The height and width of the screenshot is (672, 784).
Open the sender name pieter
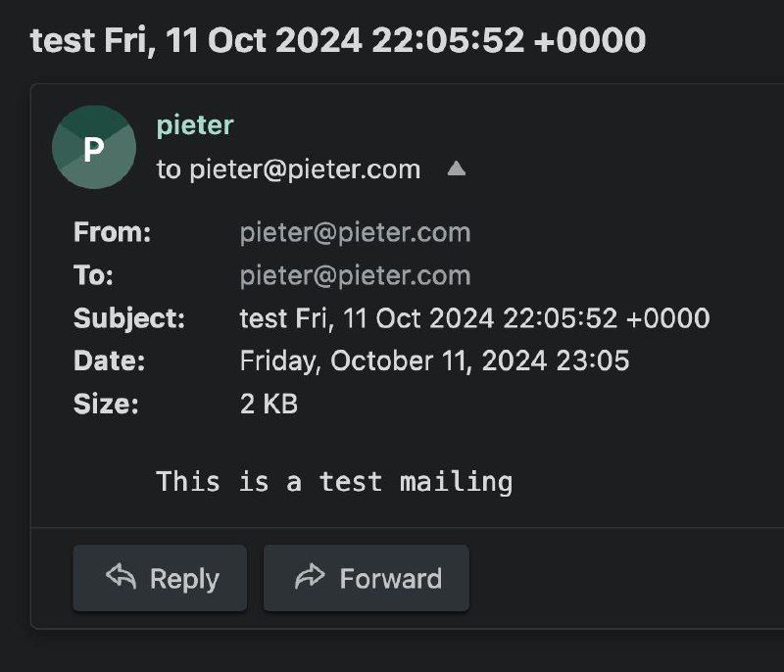click(x=195, y=125)
